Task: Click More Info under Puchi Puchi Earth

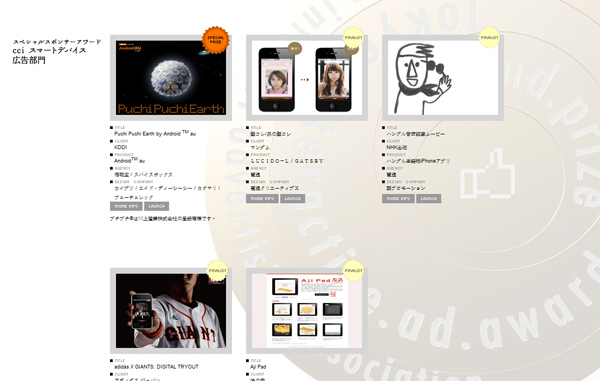Action: [x=126, y=206]
